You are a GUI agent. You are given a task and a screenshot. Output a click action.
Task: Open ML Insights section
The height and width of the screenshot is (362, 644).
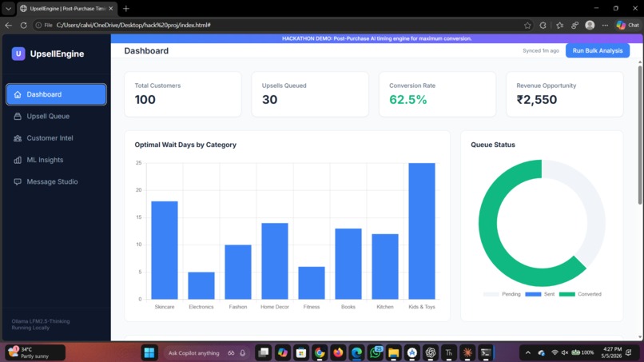(56, 160)
